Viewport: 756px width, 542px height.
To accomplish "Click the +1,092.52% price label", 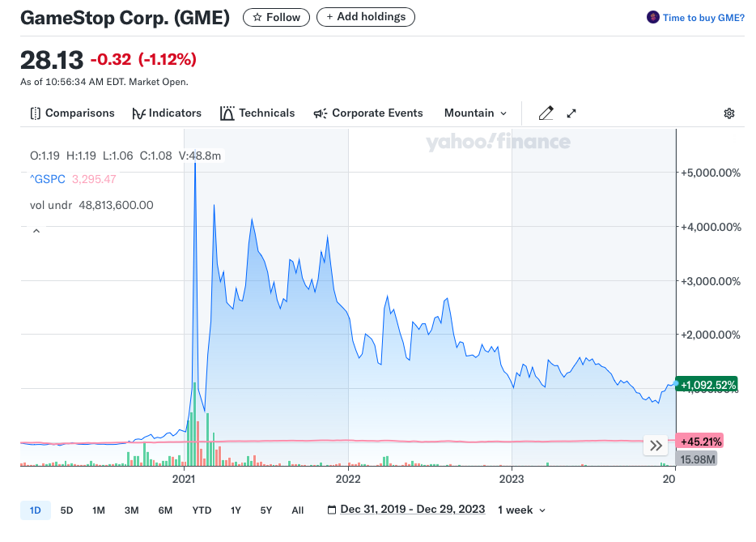I will pyautogui.click(x=707, y=385).
